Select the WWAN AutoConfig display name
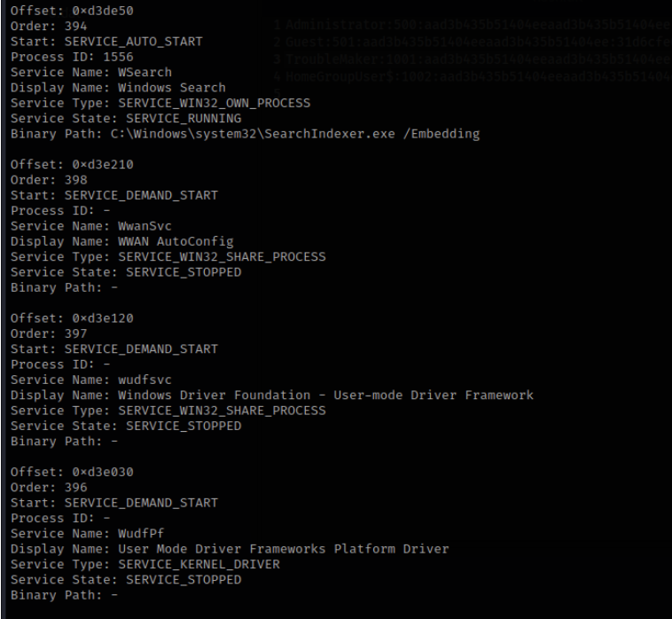 pyautogui.click(x=175, y=242)
